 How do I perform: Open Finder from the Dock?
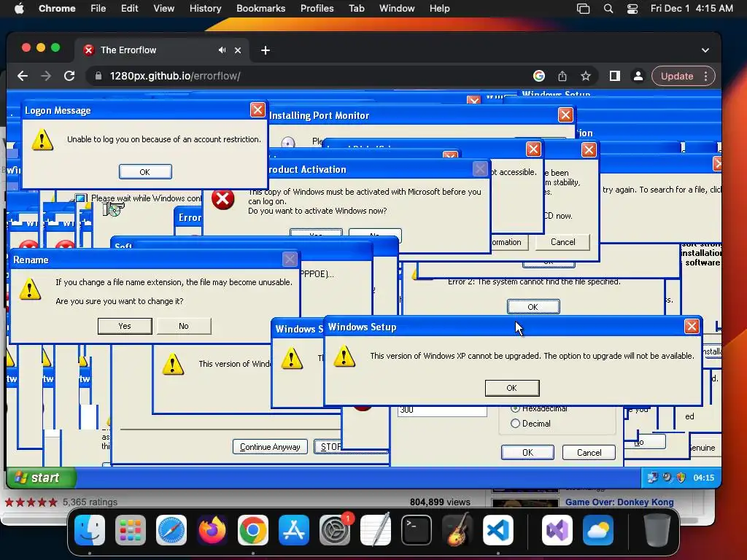point(90,530)
